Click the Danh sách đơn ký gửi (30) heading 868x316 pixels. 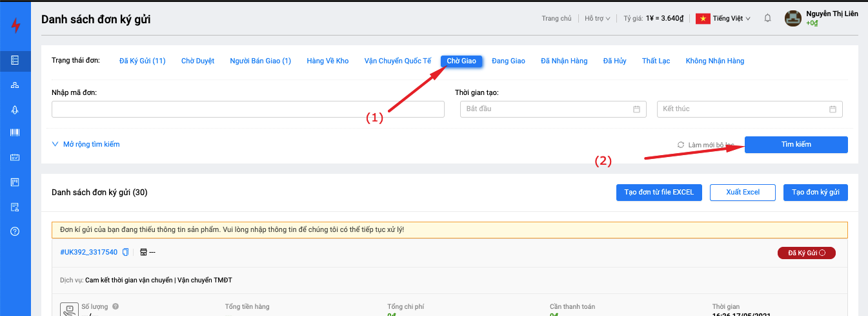pyautogui.click(x=100, y=193)
